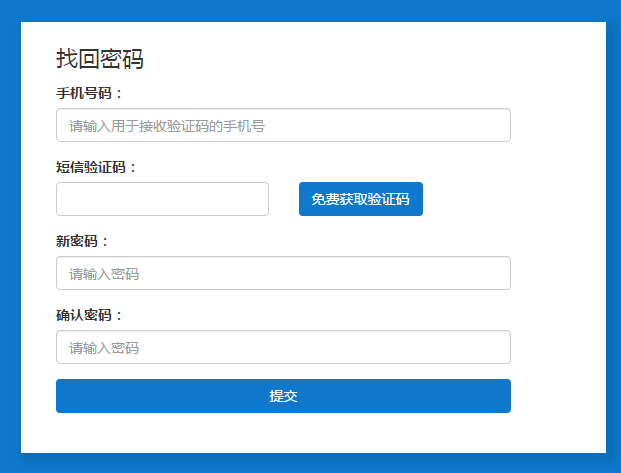Image resolution: width=621 pixels, height=473 pixels.
Task: Click placeholder text 请输入用于接收验证码的手机号
Action: click(x=167, y=126)
